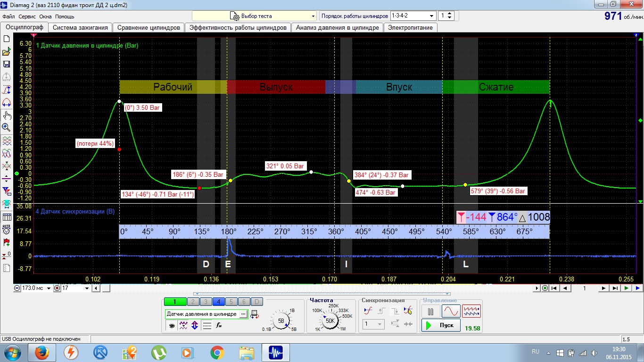Click the Пуск start button

tap(441, 325)
